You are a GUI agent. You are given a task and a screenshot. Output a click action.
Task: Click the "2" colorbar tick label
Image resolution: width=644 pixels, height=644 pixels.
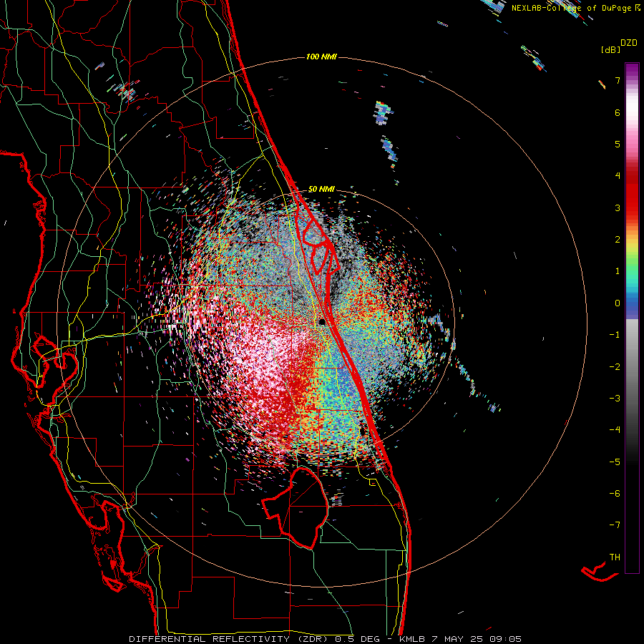tap(618, 240)
